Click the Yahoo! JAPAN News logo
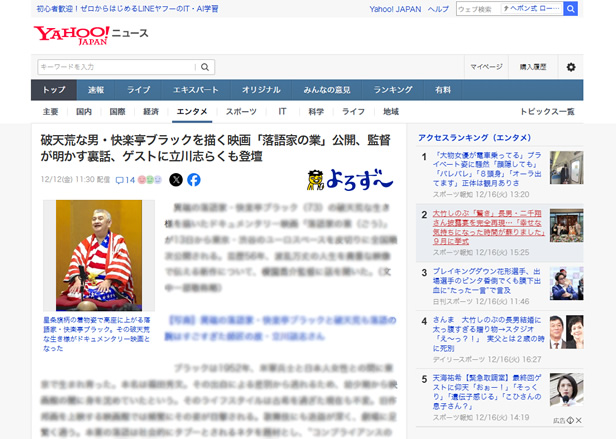Screen dimensions: 616x439 point(90,35)
